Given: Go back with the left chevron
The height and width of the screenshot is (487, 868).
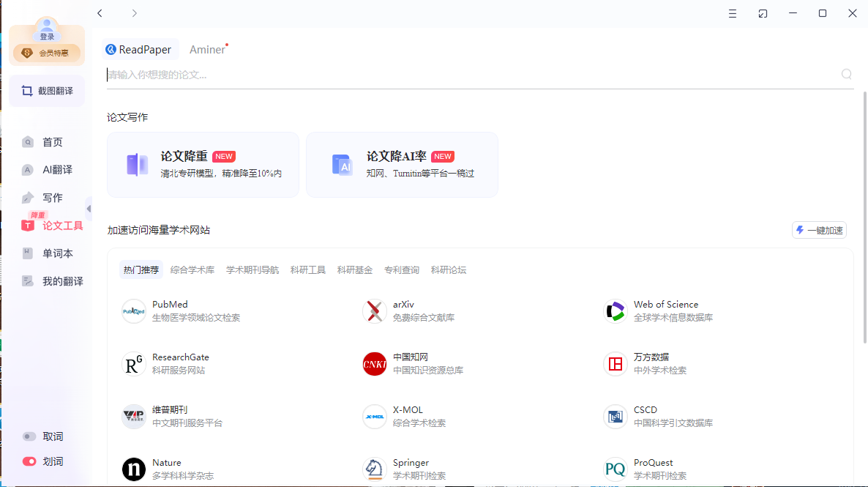Looking at the screenshot, I should pyautogui.click(x=100, y=13).
